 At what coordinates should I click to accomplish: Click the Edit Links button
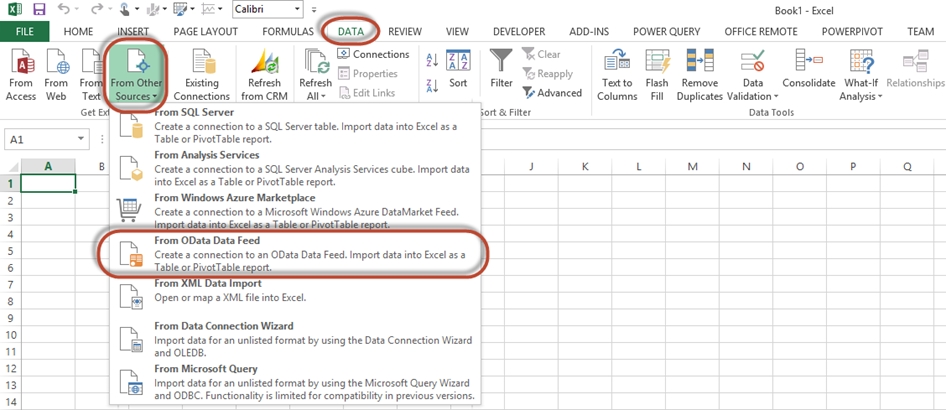(x=367, y=93)
